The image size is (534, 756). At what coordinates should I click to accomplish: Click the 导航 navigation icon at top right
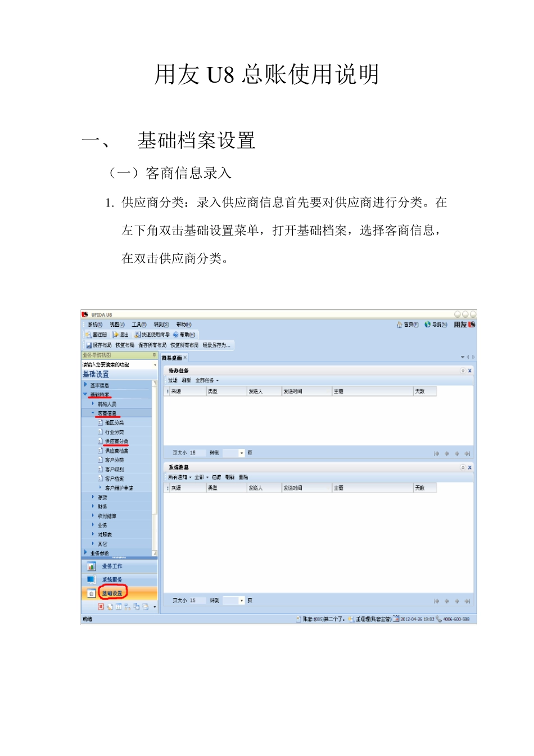[x=427, y=325]
